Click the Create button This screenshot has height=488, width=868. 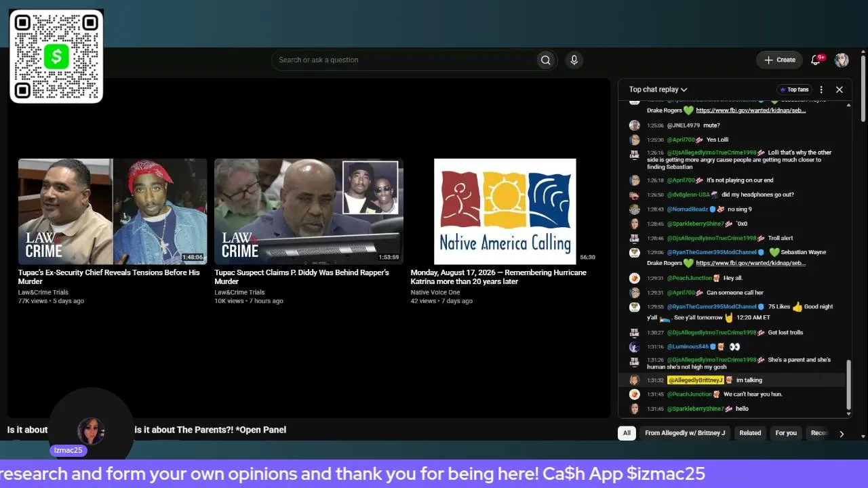tap(780, 60)
